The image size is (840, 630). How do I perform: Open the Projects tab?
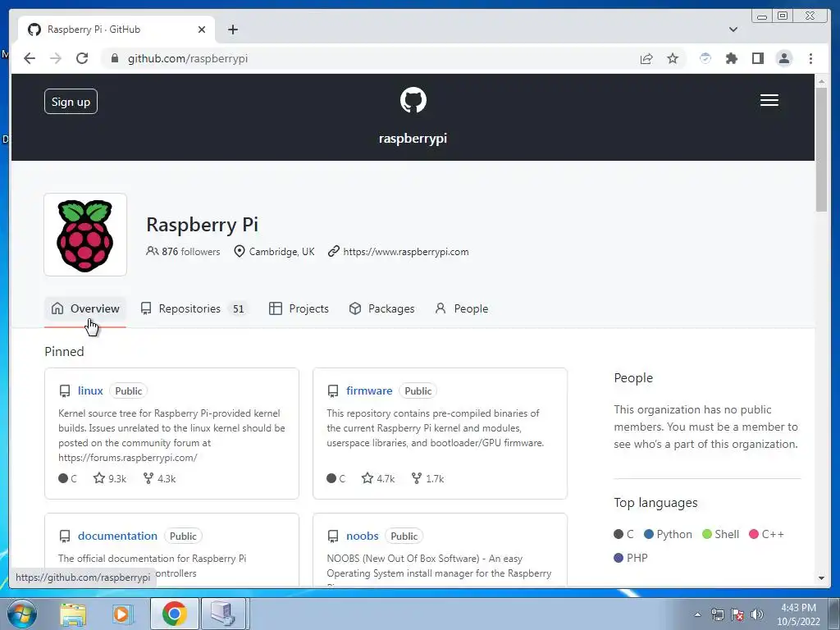299,308
